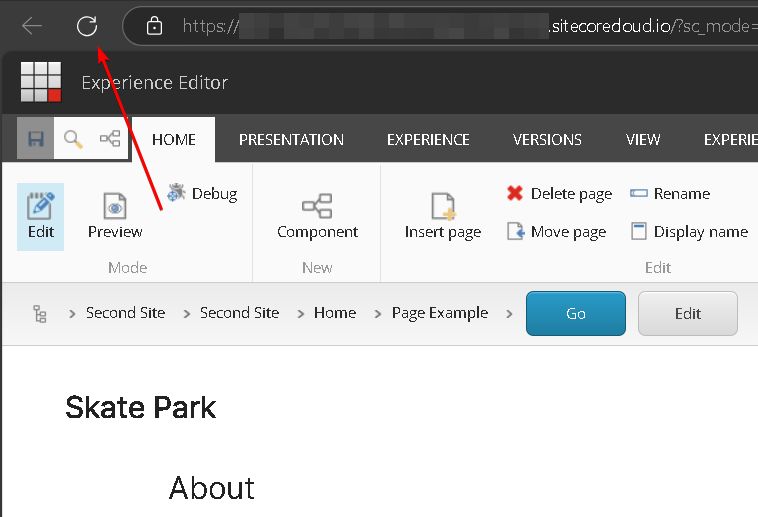Click Delete page
This screenshot has width=758, height=517.
559,193
